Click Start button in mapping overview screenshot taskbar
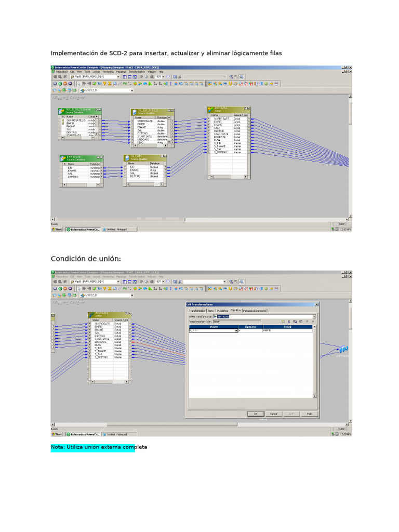The height and width of the screenshot is (532, 399). pos(57,229)
